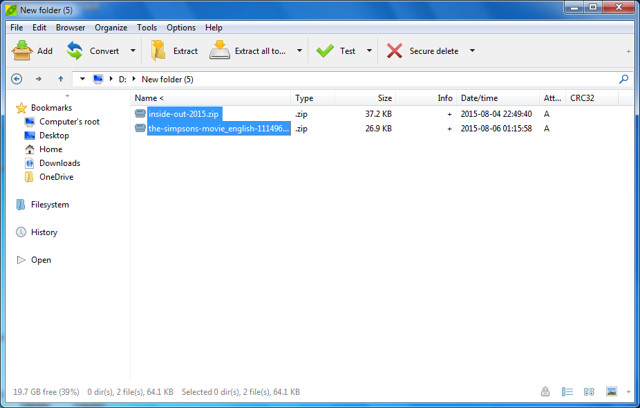The image size is (640, 408).
Task: Expand the Secure delete dropdown arrow
Action: point(472,51)
